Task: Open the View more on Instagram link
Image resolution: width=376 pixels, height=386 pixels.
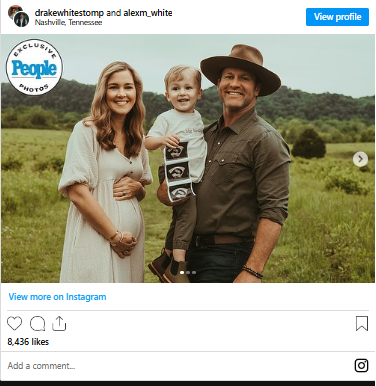Action: [57, 297]
